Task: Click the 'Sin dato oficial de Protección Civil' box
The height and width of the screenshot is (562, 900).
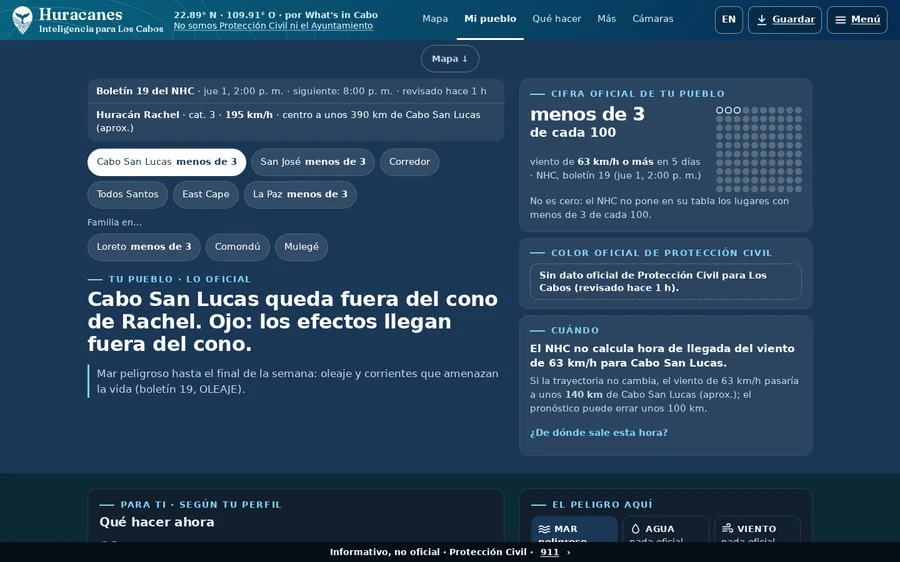Action: coord(666,282)
